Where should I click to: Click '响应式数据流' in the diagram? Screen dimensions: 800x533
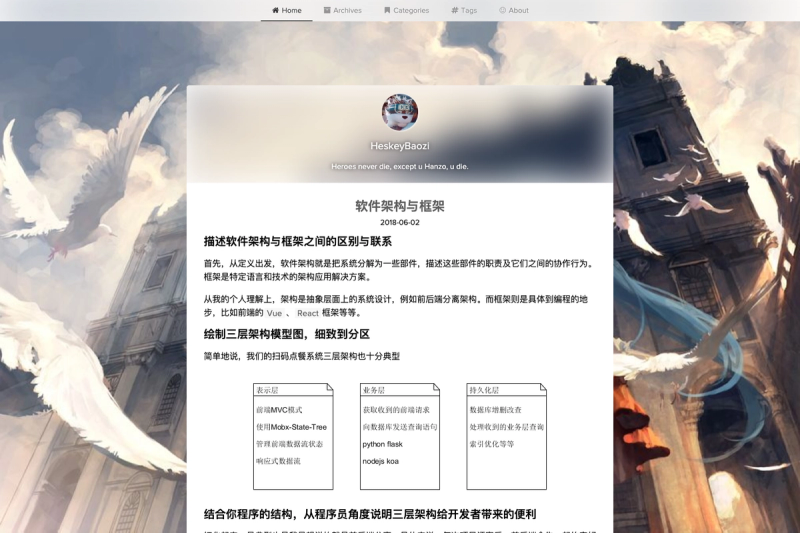coord(278,461)
